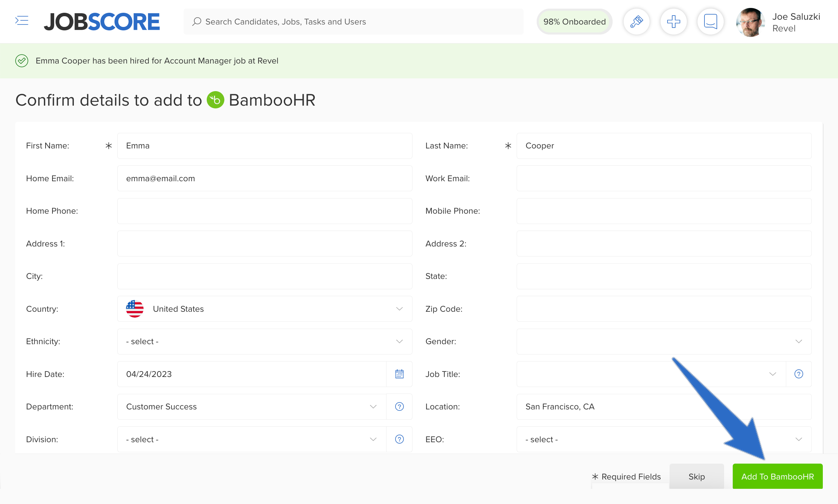Click the 98% Onboarded badge
The width and height of the screenshot is (838, 504).
click(x=574, y=21)
